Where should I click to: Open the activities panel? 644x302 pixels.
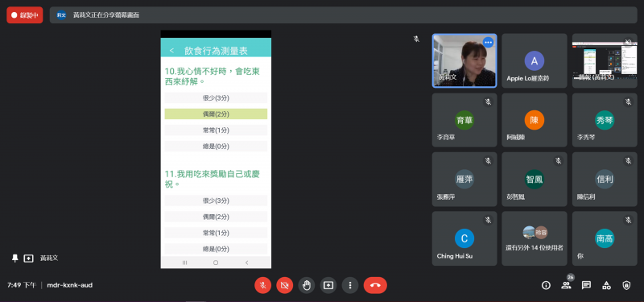[606, 285]
